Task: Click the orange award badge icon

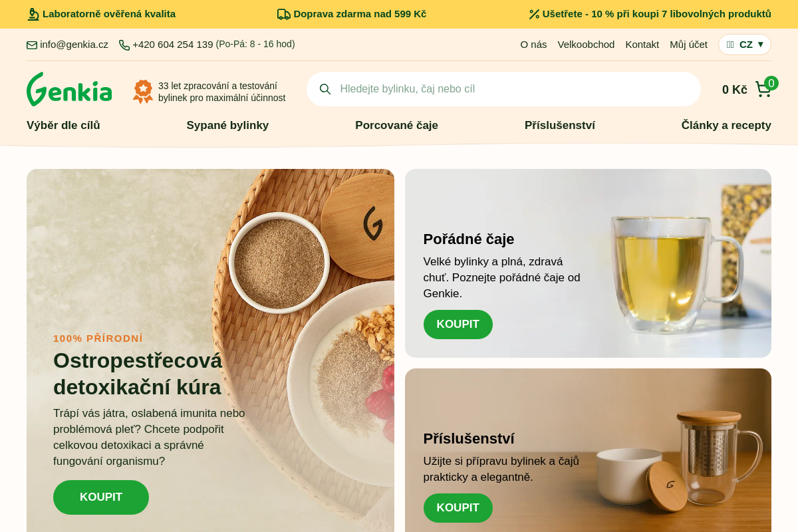Action: (143, 92)
